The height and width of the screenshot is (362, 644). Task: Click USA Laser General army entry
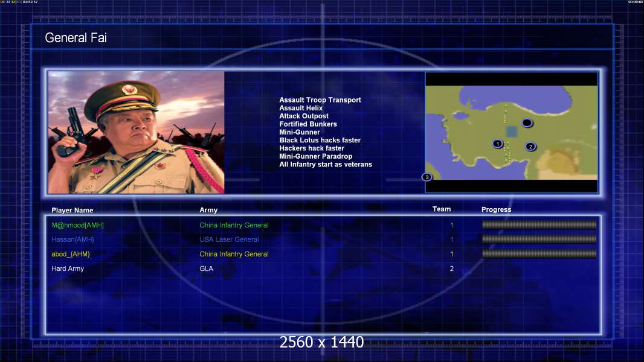click(x=229, y=240)
